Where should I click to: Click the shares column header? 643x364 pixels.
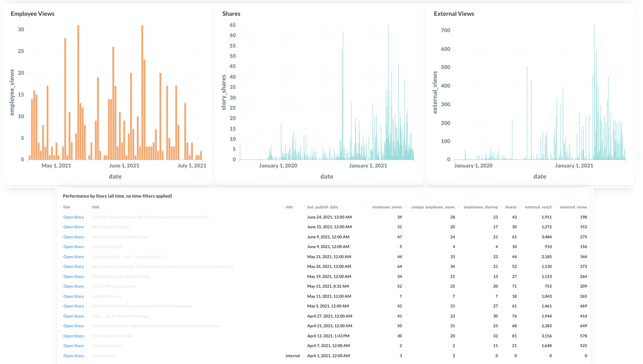click(x=510, y=207)
